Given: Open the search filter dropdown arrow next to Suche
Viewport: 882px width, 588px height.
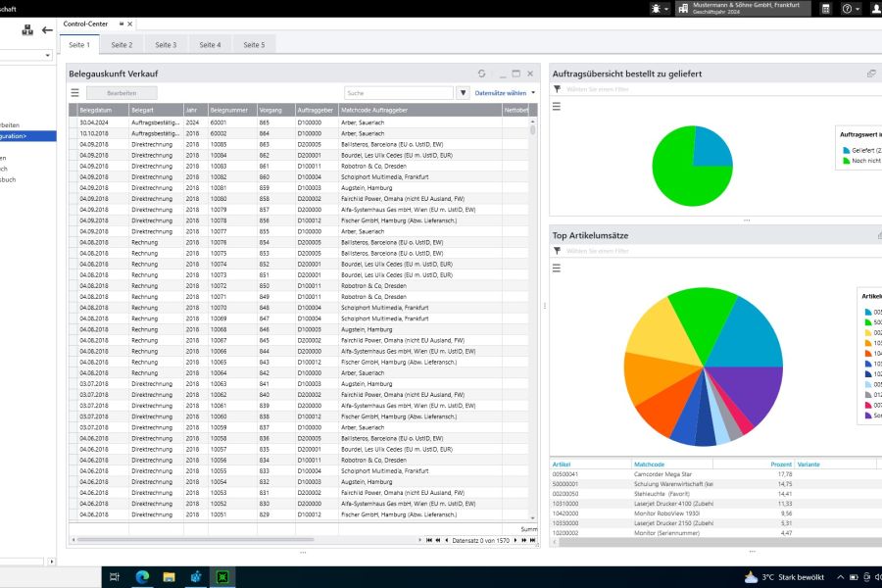Looking at the screenshot, I should pyautogui.click(x=463, y=93).
